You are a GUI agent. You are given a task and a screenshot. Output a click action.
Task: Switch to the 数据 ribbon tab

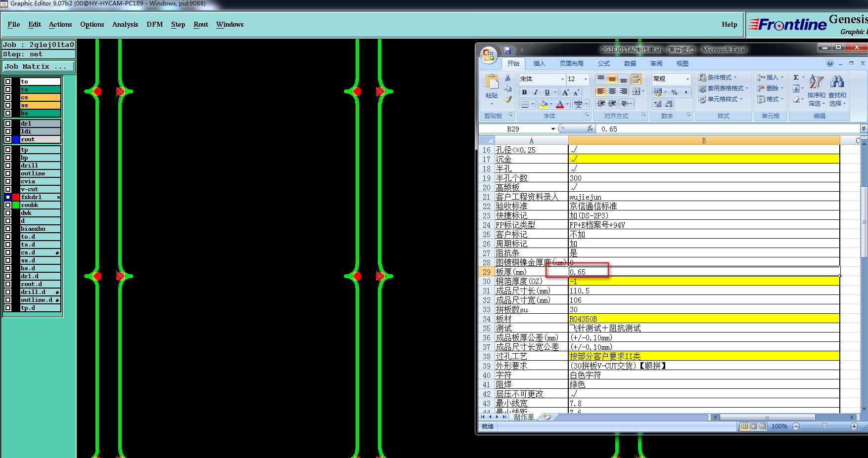tap(630, 63)
